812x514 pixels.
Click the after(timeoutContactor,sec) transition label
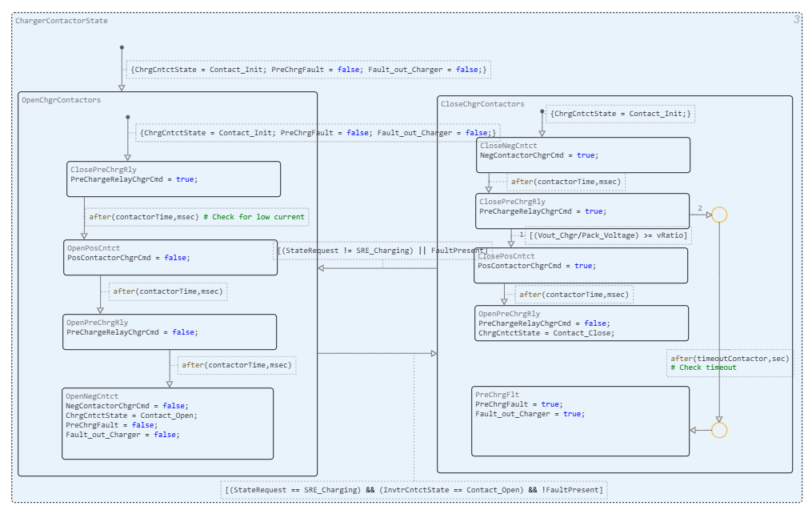point(730,363)
